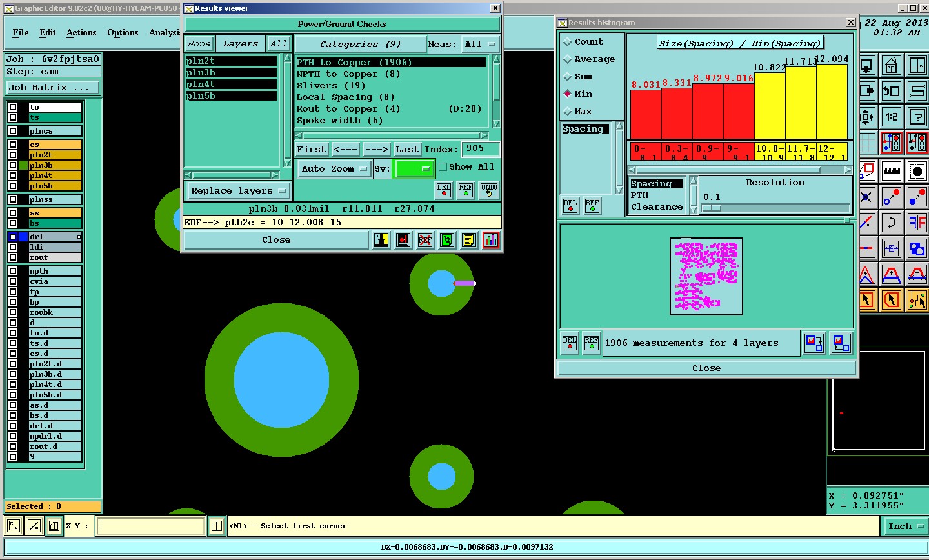Click the Last button
Screen dimensions: 929x560
click(x=407, y=150)
